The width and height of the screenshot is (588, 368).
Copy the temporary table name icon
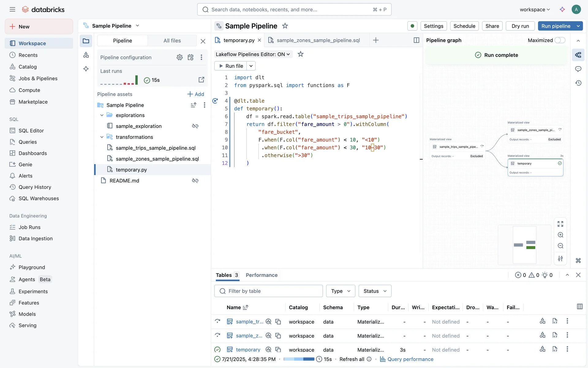278,350
